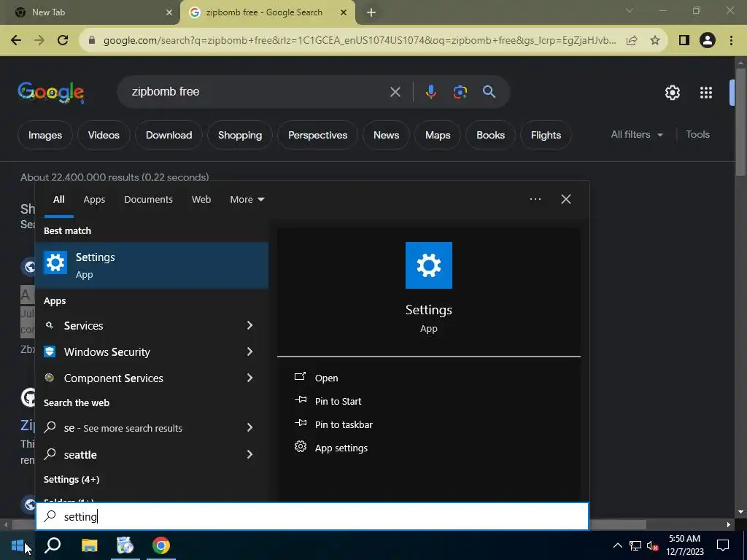Open a new Chrome tab with plus
747x560 pixels.
click(371, 12)
